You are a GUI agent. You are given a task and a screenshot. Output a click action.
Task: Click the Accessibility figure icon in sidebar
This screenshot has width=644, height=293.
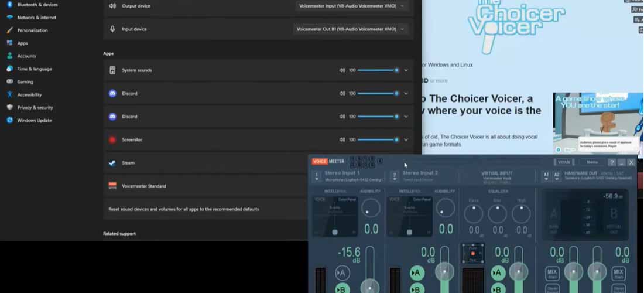[x=10, y=94]
